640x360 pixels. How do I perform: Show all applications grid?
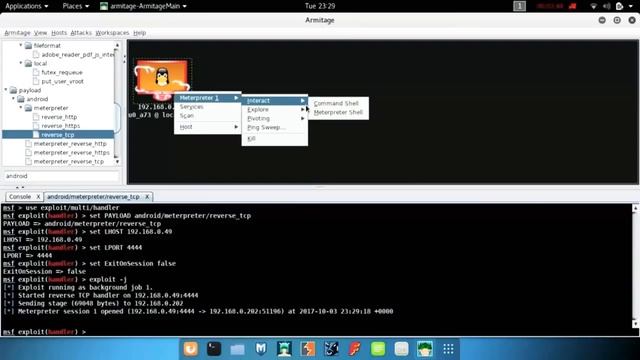[449, 349]
